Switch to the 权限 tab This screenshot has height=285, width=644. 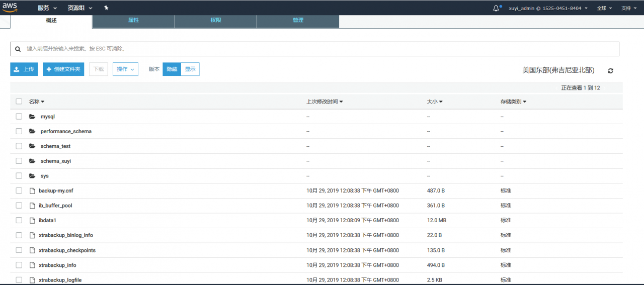pyautogui.click(x=216, y=21)
